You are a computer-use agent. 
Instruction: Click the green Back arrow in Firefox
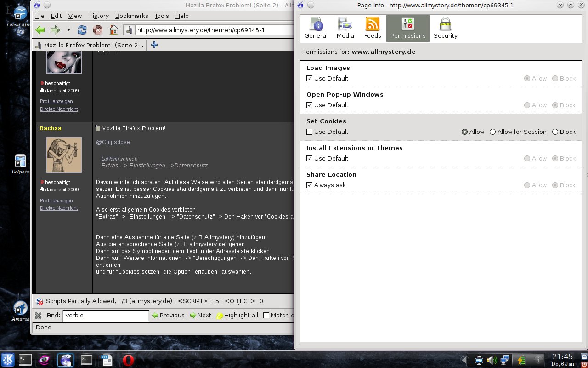pyautogui.click(x=40, y=30)
